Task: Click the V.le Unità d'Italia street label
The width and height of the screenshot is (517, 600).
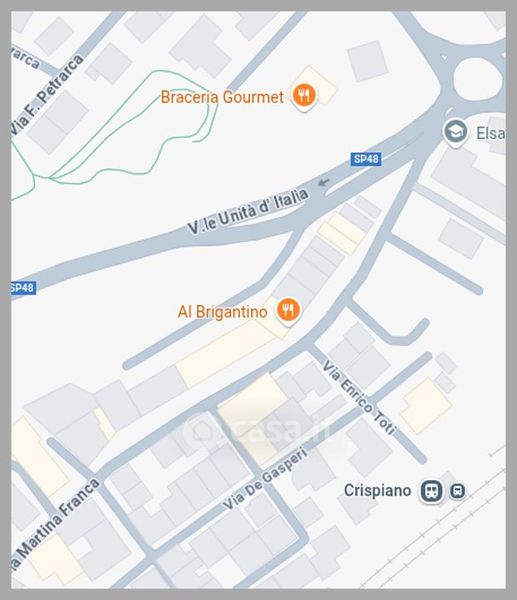Action: click(248, 211)
